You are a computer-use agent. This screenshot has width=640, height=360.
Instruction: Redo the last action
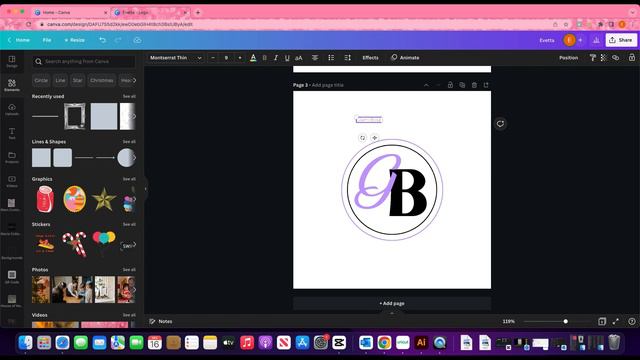click(x=118, y=40)
